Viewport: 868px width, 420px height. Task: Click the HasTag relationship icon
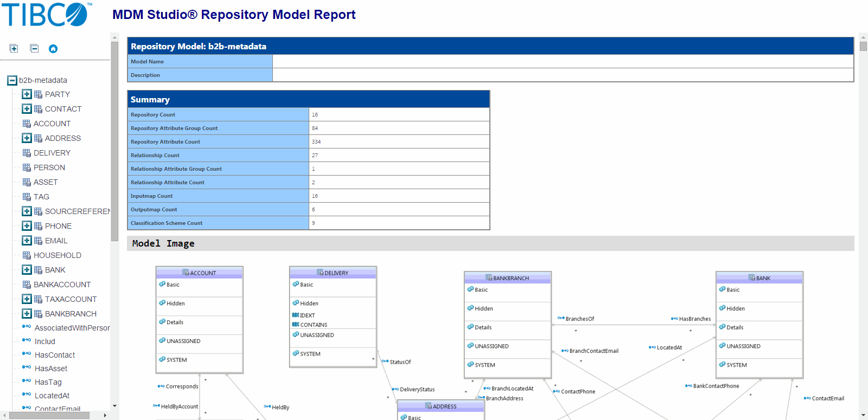[x=27, y=380]
